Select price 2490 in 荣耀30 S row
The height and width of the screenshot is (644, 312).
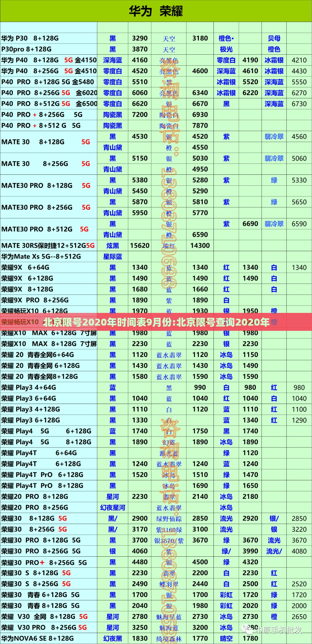click(x=140, y=584)
